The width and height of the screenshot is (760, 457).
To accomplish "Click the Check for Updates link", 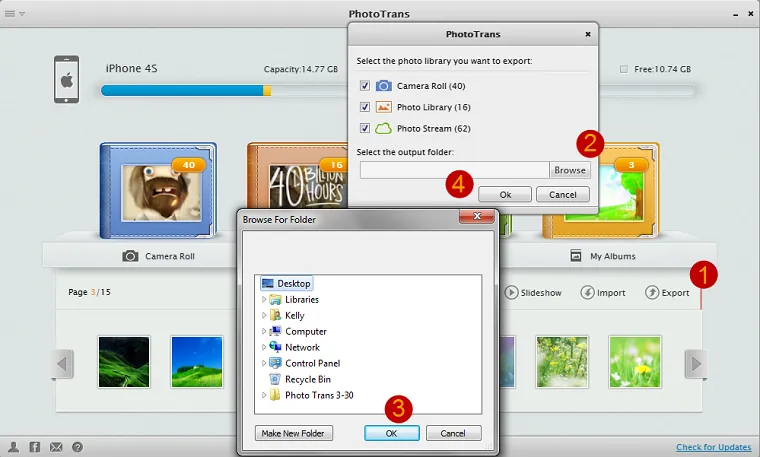I will tap(713, 447).
